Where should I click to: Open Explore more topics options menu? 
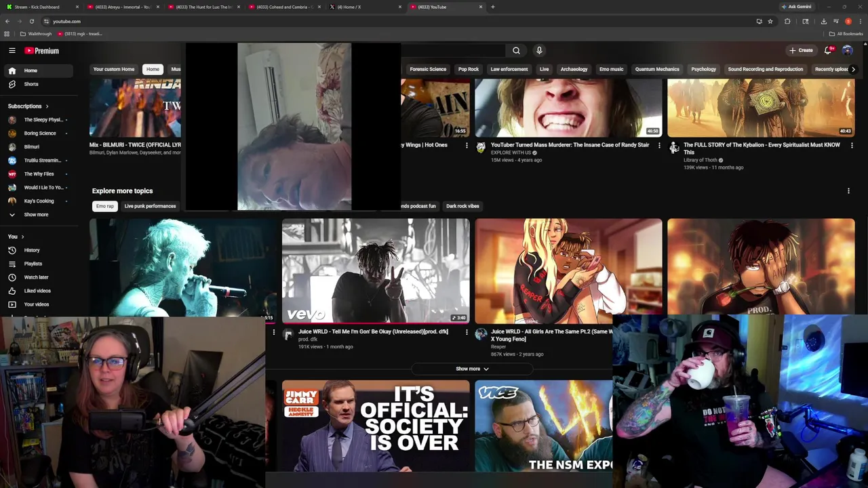pyautogui.click(x=848, y=191)
